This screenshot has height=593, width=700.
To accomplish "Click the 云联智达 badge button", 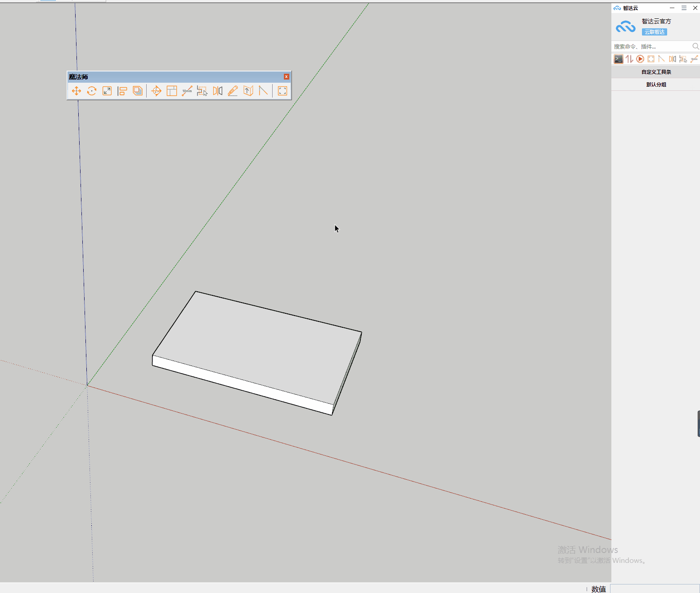I will click(654, 32).
